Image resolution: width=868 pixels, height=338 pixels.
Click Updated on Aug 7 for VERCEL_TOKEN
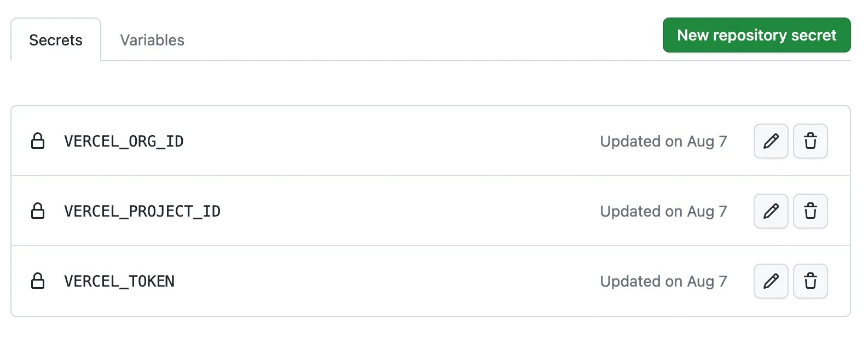click(663, 281)
